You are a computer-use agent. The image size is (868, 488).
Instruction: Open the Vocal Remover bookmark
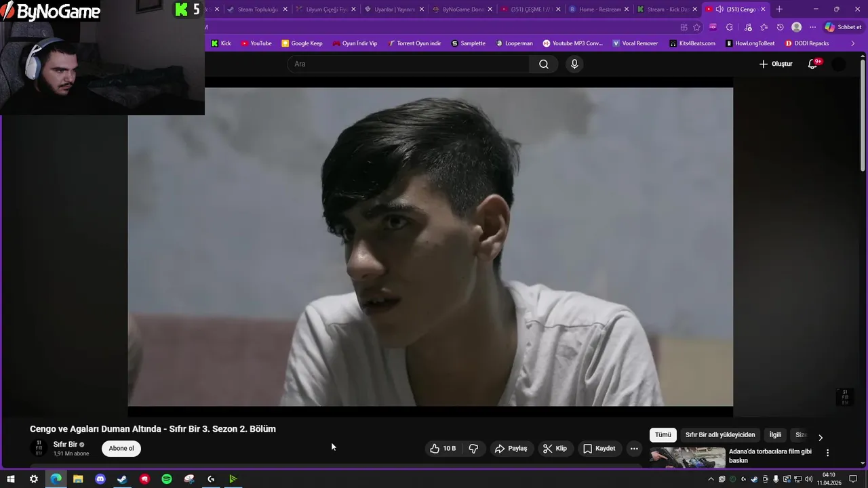[x=635, y=43]
